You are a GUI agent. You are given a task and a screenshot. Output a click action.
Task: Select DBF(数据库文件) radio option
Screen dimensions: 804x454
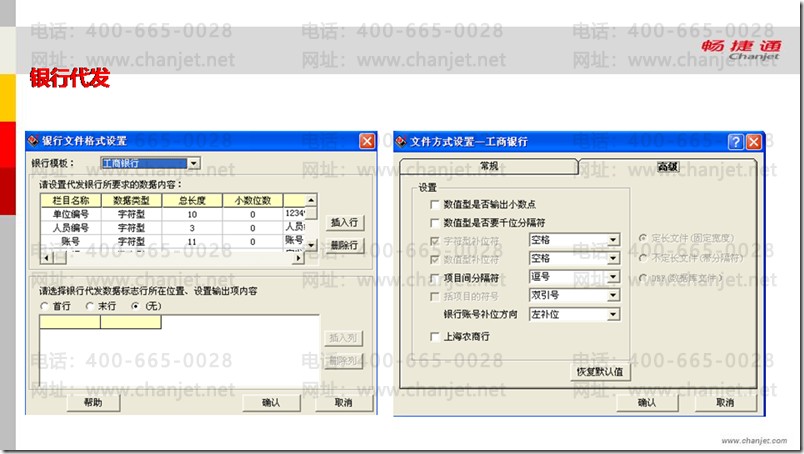click(643, 278)
